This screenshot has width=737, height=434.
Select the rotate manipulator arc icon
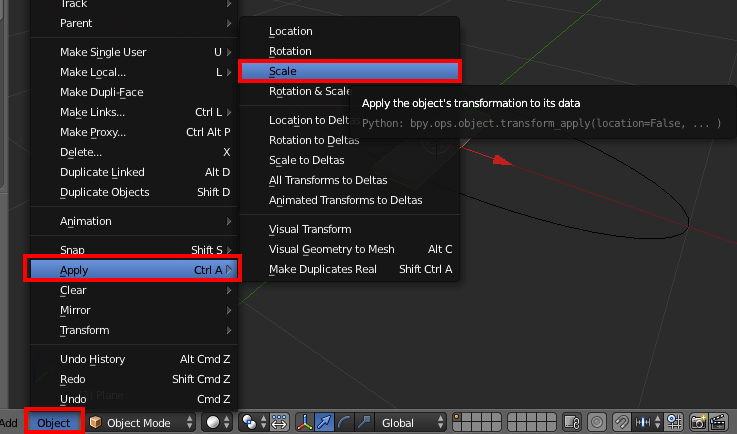(344, 423)
